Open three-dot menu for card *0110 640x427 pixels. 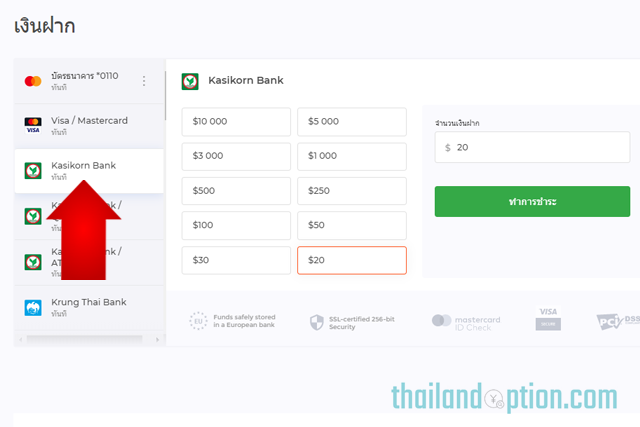pos(144,81)
